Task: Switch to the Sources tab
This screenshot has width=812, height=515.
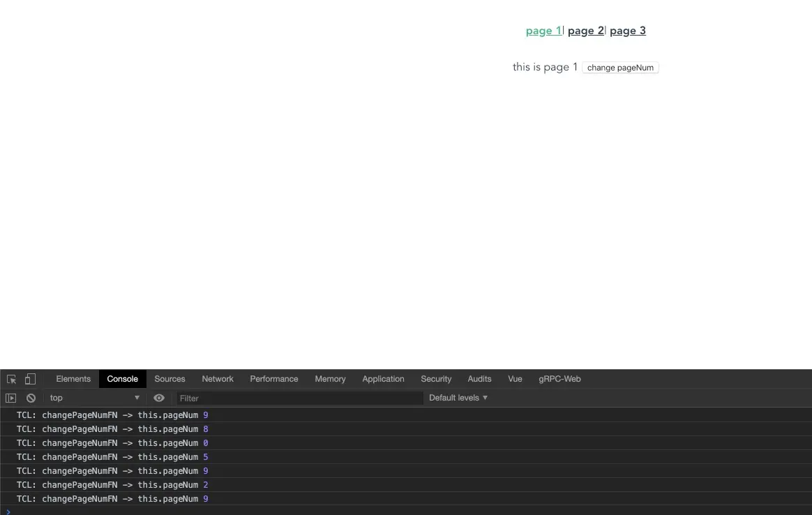Action: [170, 378]
